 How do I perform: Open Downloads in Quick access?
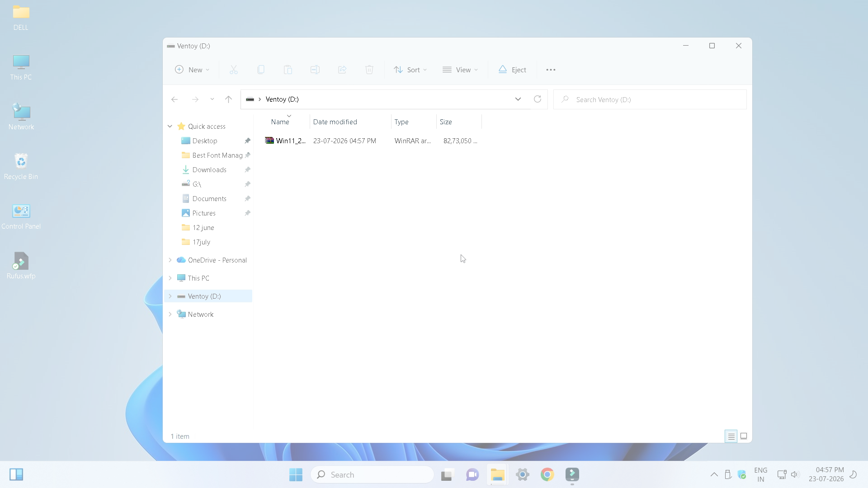208,170
